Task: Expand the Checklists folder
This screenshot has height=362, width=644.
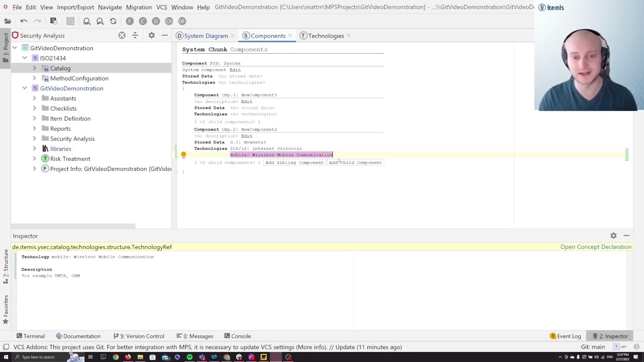Action: (x=34, y=109)
